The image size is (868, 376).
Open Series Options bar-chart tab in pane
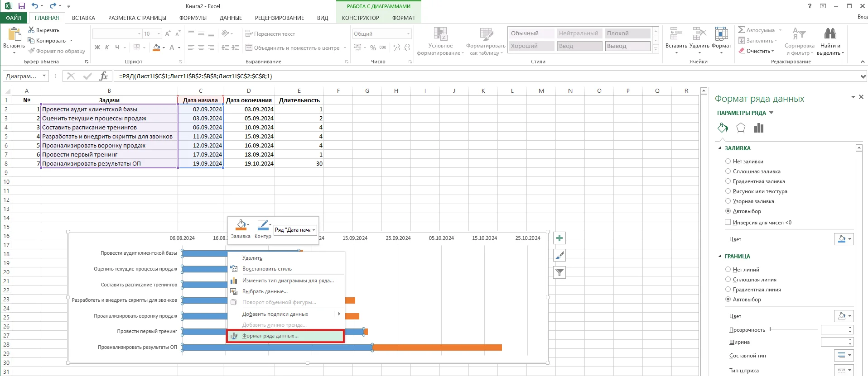pos(759,128)
